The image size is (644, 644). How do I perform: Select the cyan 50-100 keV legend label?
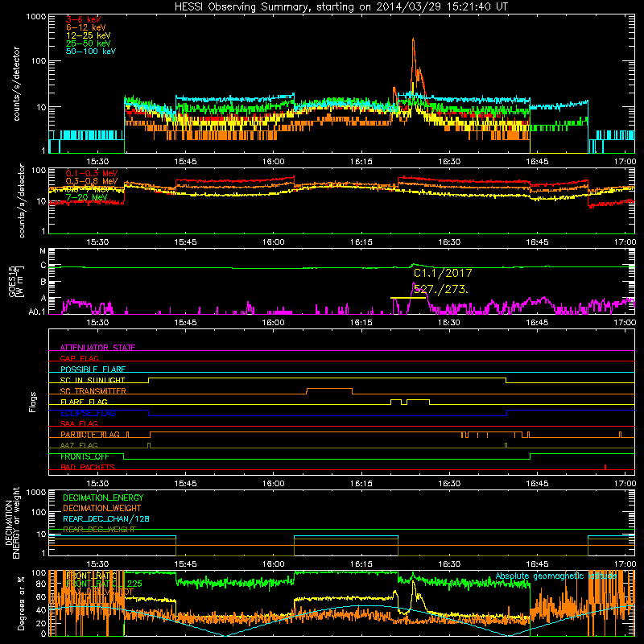(x=91, y=52)
